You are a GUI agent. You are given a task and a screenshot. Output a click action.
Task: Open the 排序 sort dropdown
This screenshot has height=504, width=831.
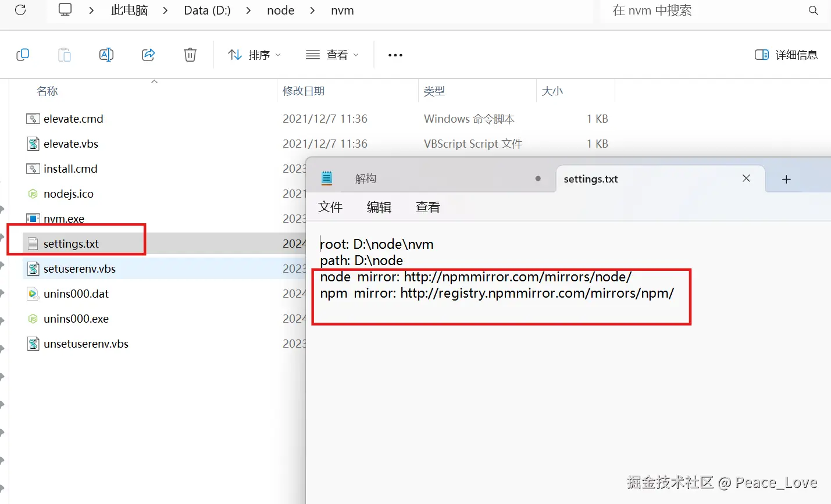point(254,55)
